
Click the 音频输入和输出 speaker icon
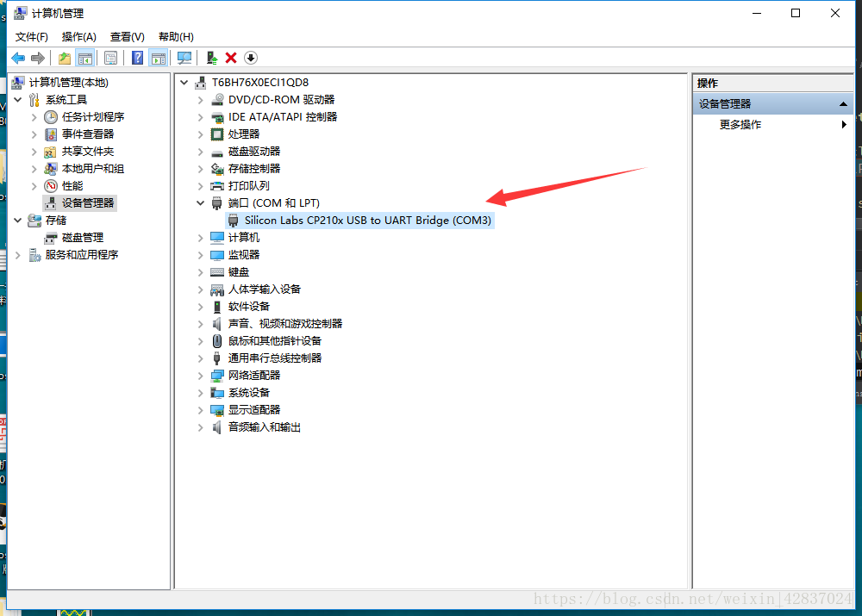[x=218, y=427]
